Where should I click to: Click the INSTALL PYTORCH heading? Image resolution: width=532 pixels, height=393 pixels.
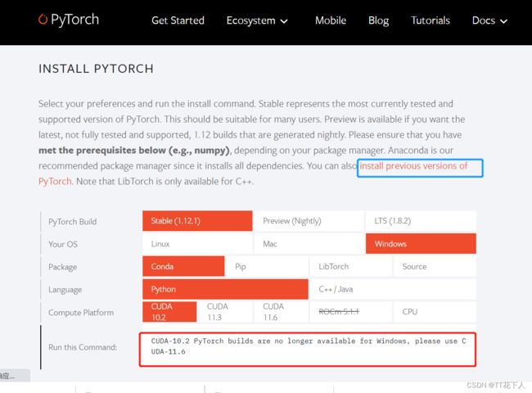(96, 69)
